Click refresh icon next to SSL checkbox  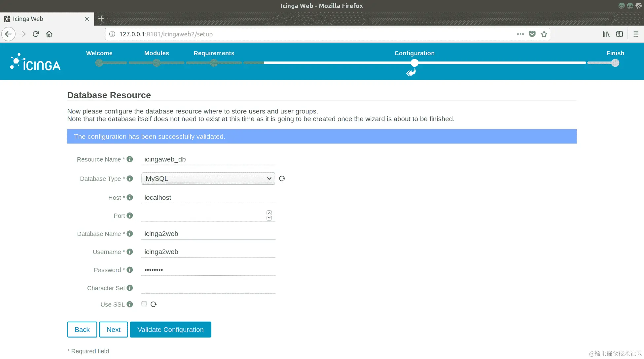154,304
